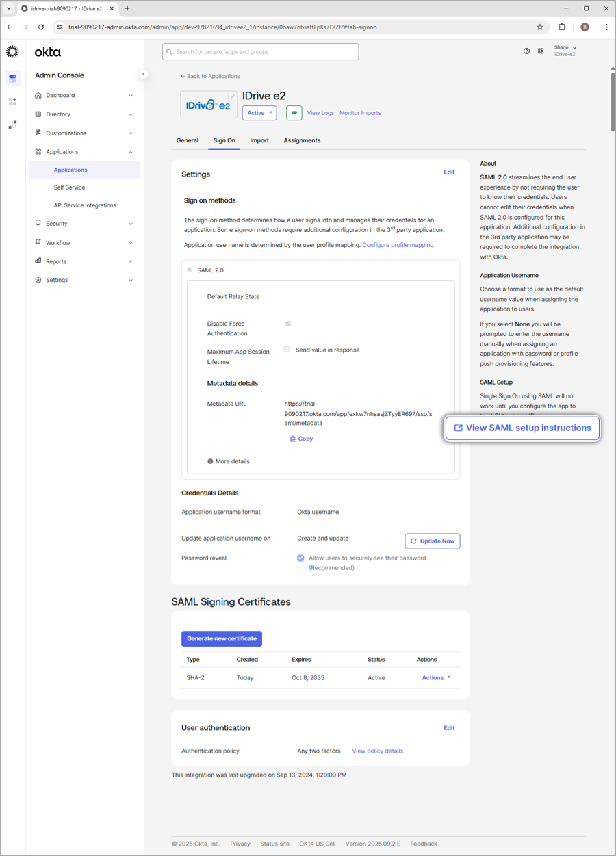Click the Okta sunburst logo icon
The height and width of the screenshot is (856, 616).
(x=12, y=52)
